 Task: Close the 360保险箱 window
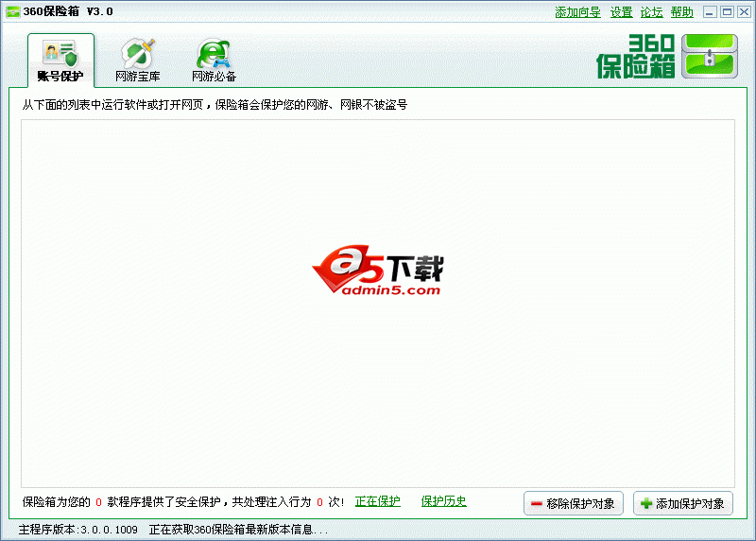[x=744, y=12]
